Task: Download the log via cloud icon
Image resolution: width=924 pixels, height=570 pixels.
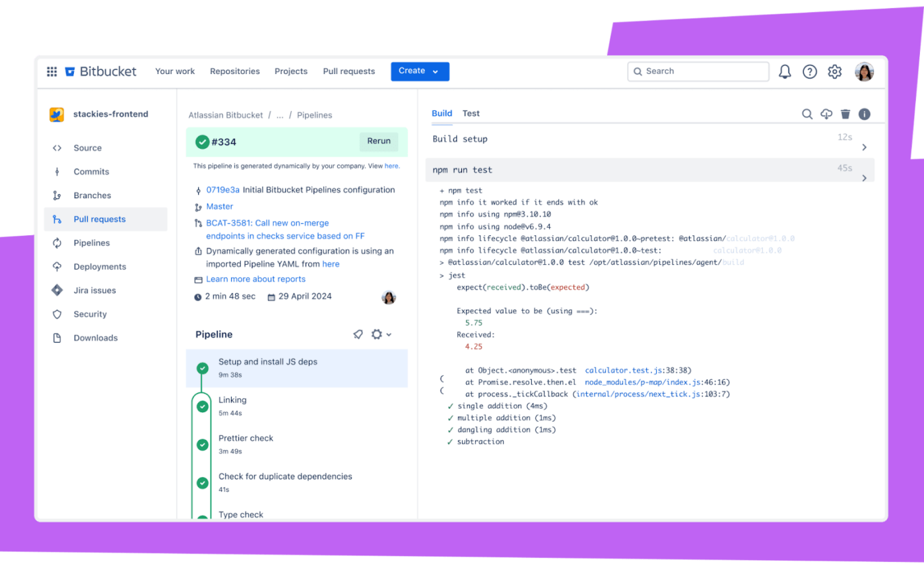Action: tap(826, 114)
